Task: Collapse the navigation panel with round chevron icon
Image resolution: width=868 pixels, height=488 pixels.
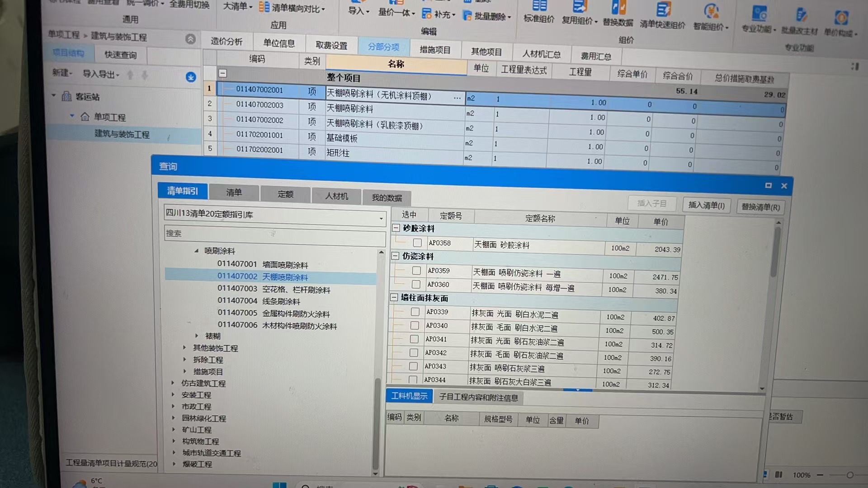Action: (191, 39)
